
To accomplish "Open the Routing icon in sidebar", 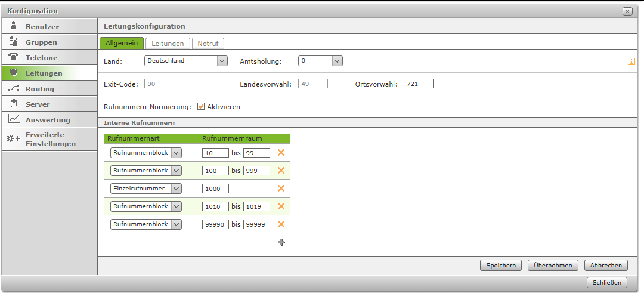I will click(14, 88).
